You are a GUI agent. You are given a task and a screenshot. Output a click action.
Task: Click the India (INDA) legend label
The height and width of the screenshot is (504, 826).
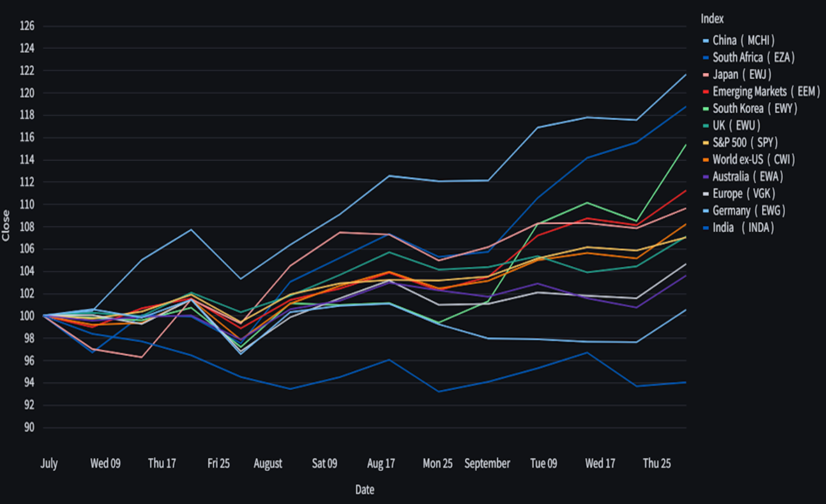[x=743, y=228]
